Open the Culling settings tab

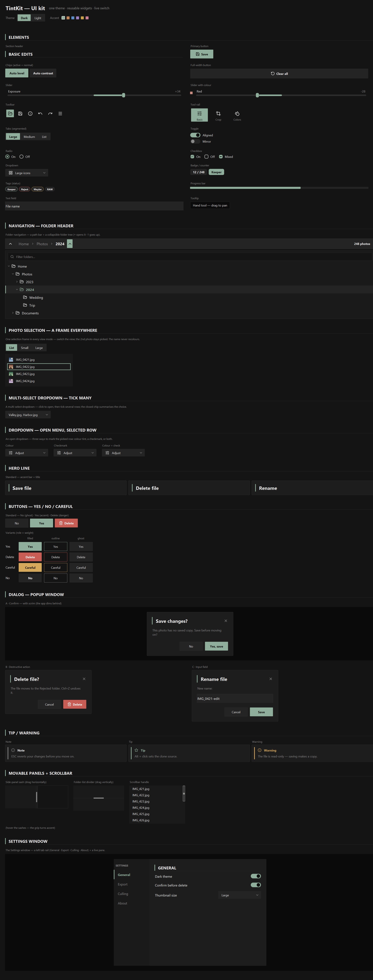tap(123, 894)
